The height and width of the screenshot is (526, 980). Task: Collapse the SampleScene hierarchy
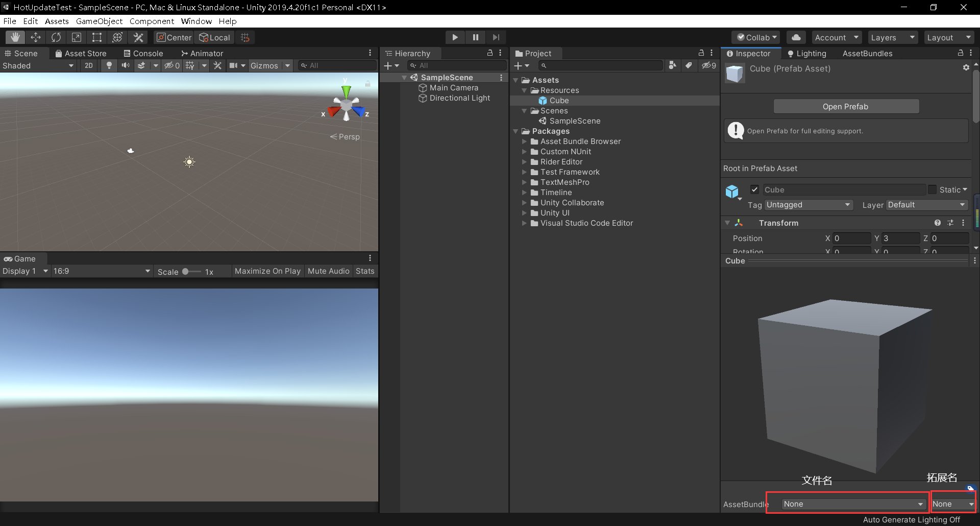[x=404, y=78]
